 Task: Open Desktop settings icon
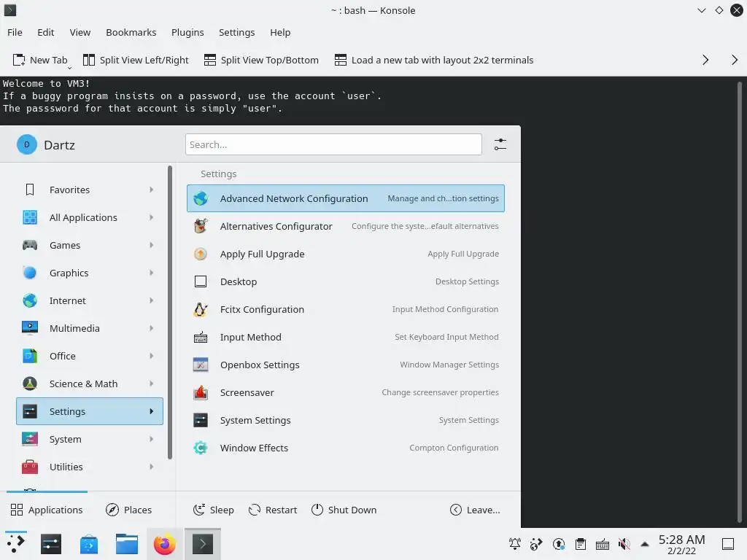201,281
